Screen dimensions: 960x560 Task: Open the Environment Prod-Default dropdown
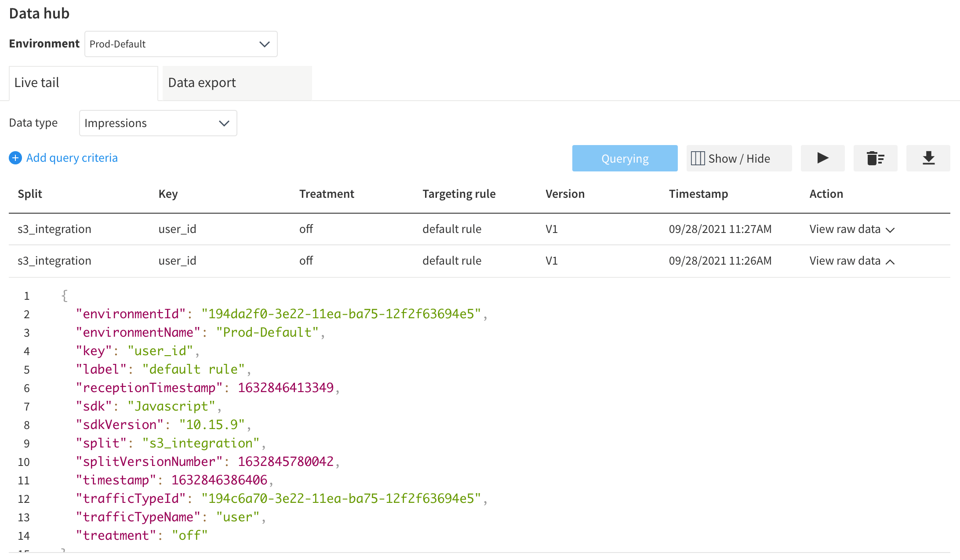[x=181, y=44]
